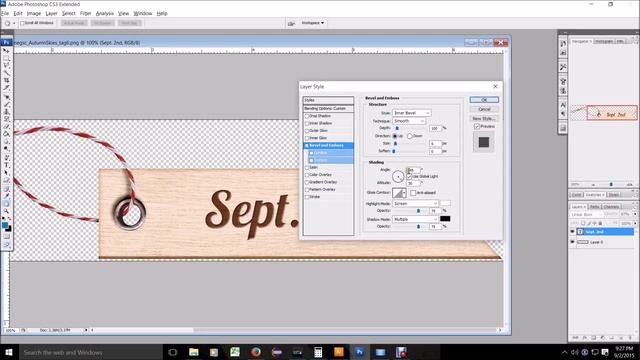Click the bevel Depth slider handle
Viewport: 640px width, 360px height.
397,128
